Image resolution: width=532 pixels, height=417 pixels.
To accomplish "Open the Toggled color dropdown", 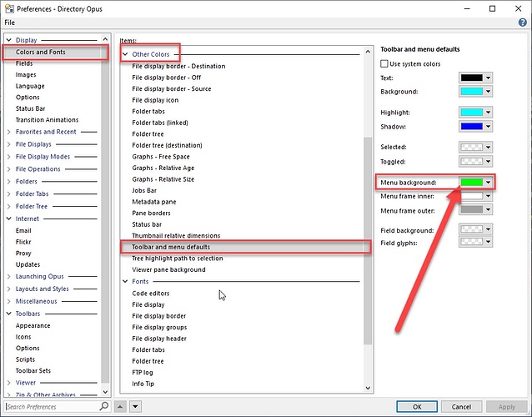I will tap(475, 161).
